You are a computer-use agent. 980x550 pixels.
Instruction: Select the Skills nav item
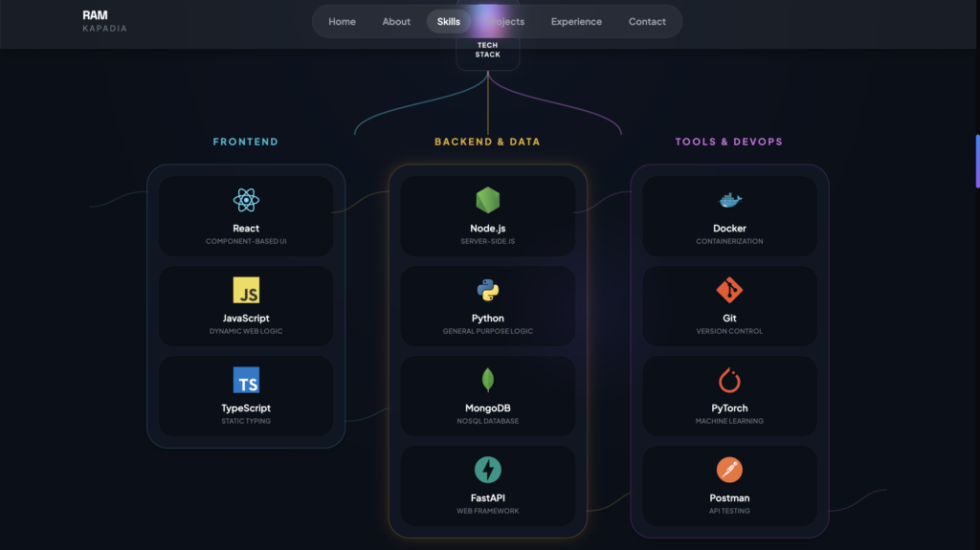(x=449, y=21)
